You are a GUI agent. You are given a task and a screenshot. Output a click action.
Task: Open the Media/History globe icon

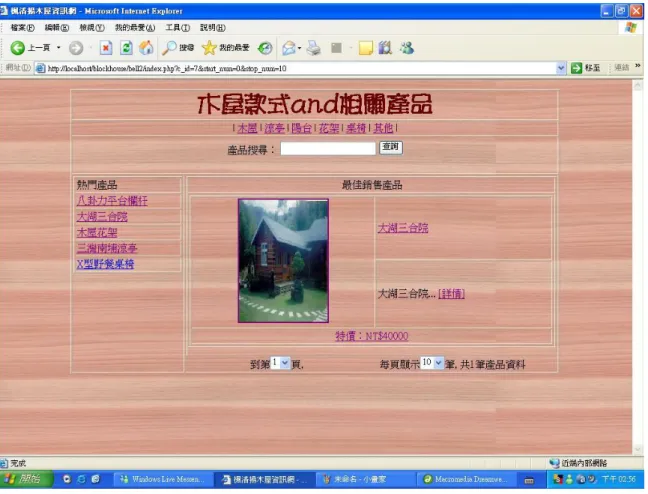point(265,48)
